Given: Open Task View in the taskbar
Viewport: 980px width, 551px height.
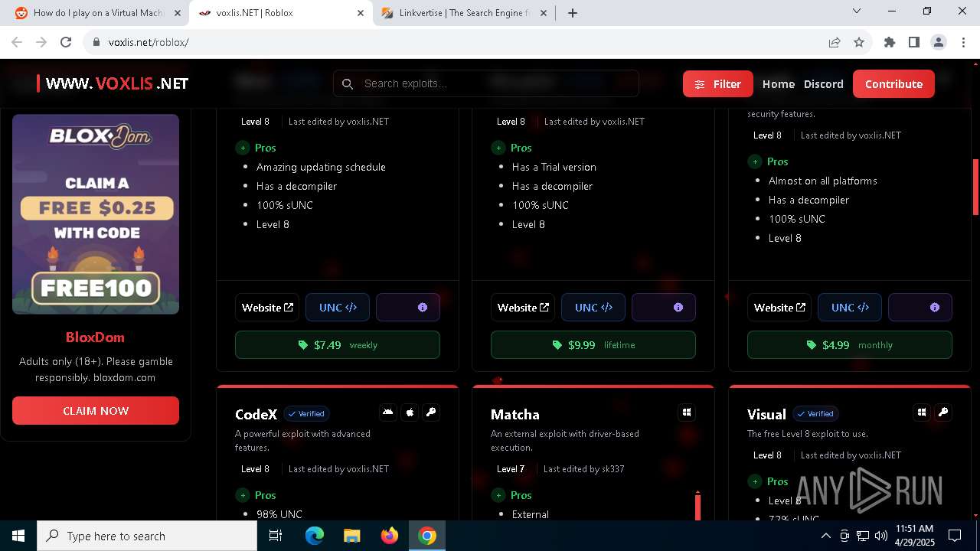Looking at the screenshot, I should coord(276,536).
